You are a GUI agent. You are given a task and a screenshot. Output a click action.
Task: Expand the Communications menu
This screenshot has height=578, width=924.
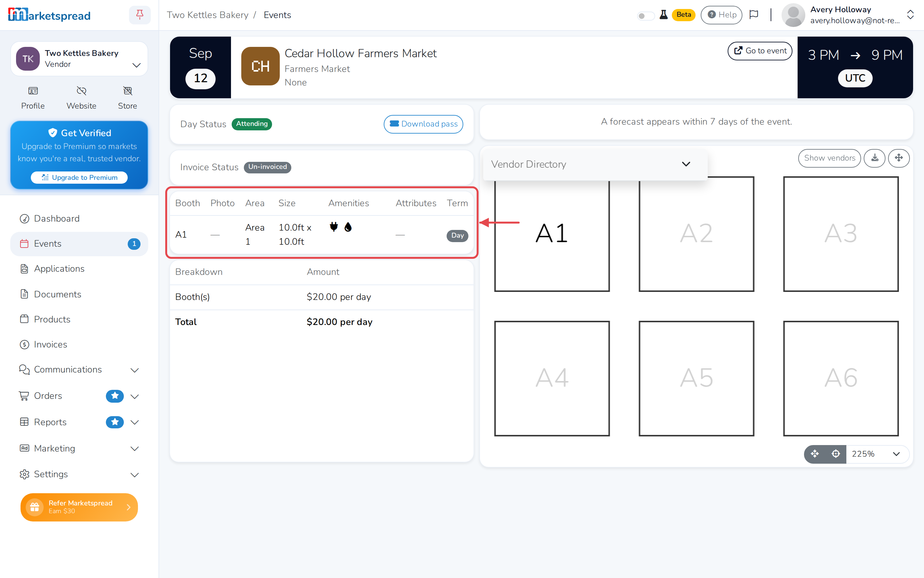79,370
